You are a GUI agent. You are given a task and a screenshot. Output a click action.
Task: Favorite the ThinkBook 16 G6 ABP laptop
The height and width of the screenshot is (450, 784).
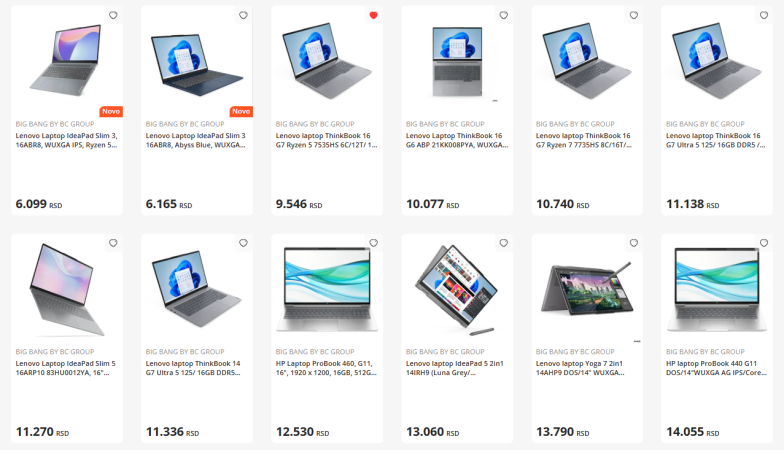tap(504, 15)
